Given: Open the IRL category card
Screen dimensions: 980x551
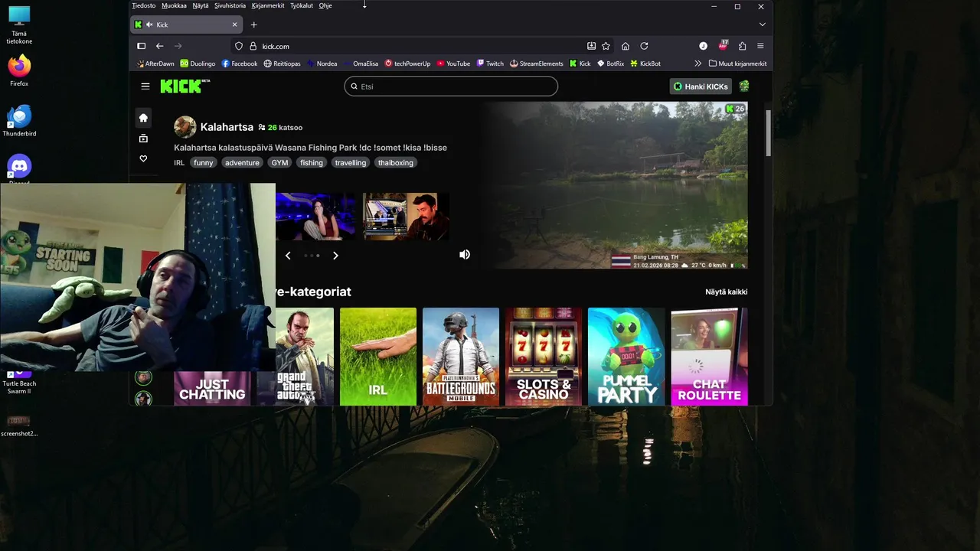Looking at the screenshot, I should 378,356.
